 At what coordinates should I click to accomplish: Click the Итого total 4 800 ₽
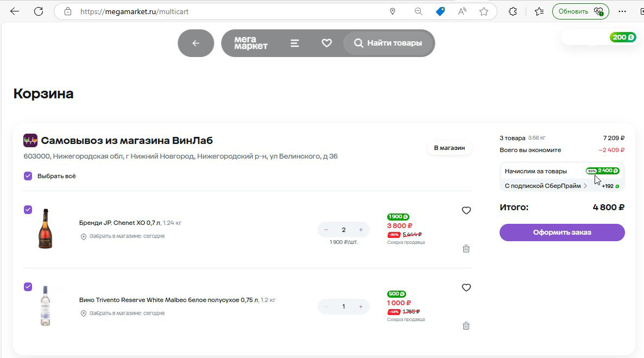608,207
